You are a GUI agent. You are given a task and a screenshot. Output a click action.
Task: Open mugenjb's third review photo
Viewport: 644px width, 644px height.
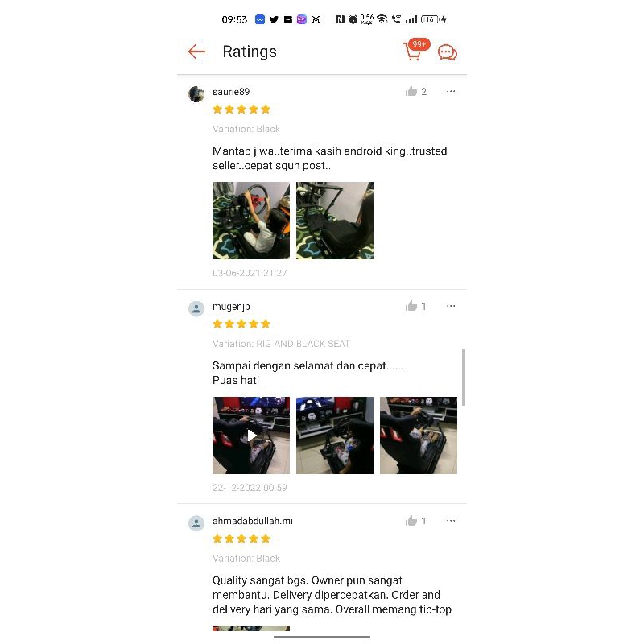tap(419, 436)
